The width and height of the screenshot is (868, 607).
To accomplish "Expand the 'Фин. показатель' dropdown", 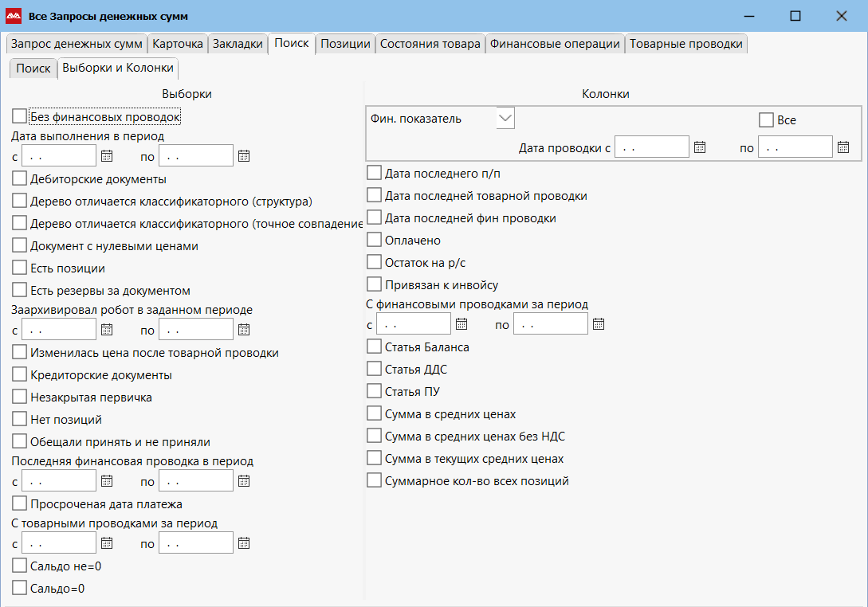I will [x=505, y=119].
